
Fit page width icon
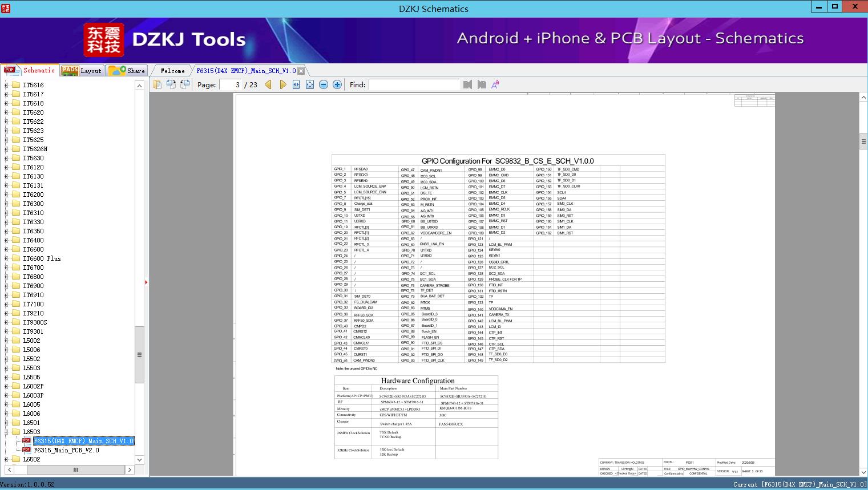(296, 84)
